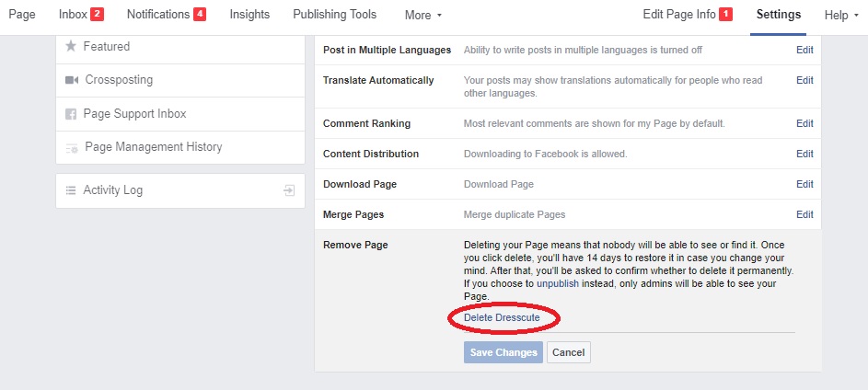Click the red Notifications badge showing 4
Viewport: 868px width, 390px height.
click(200, 15)
